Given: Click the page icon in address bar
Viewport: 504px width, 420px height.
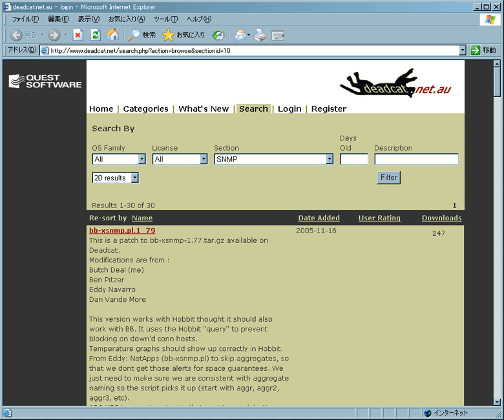Looking at the screenshot, I should point(45,50).
